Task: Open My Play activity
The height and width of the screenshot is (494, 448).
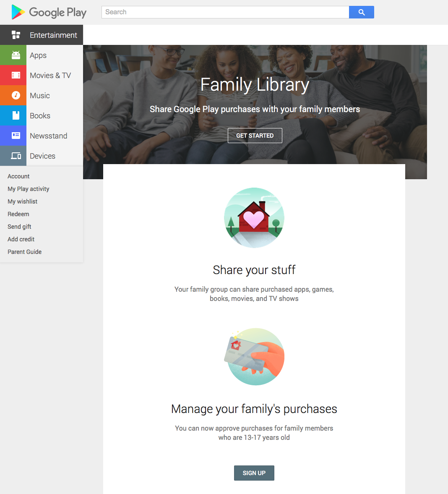Action: tap(29, 189)
